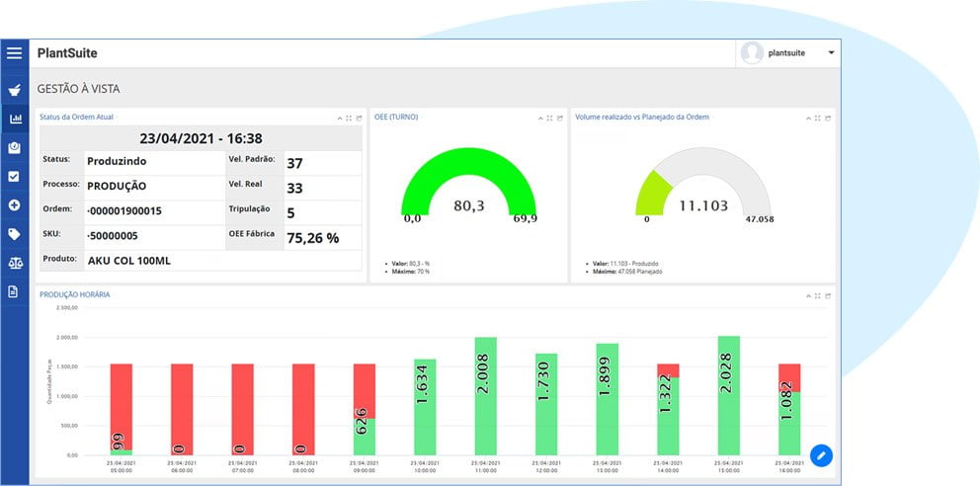Click the Produzindo status value

point(117,161)
